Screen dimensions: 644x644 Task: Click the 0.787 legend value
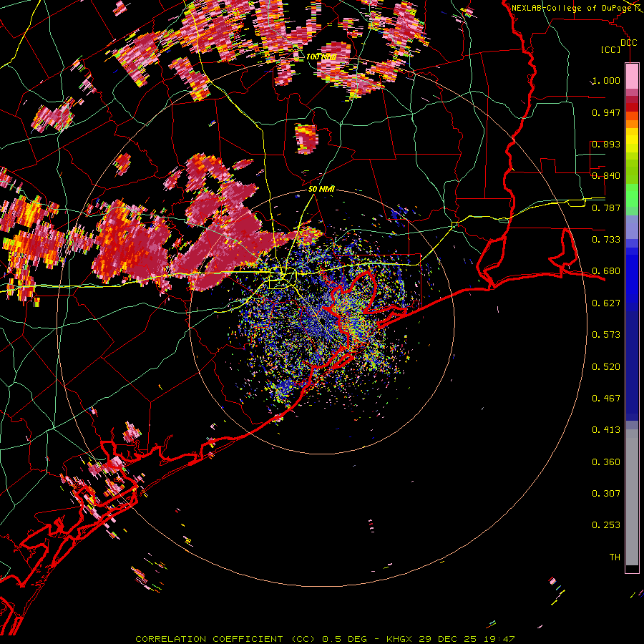pos(606,208)
